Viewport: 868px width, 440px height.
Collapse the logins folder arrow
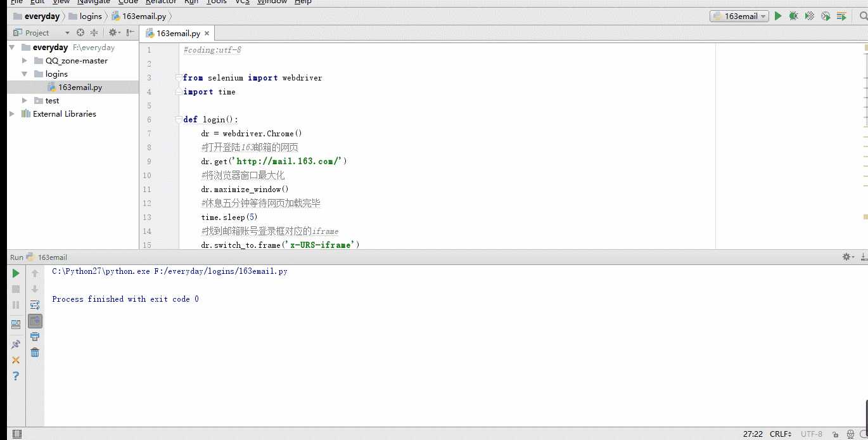coord(25,74)
